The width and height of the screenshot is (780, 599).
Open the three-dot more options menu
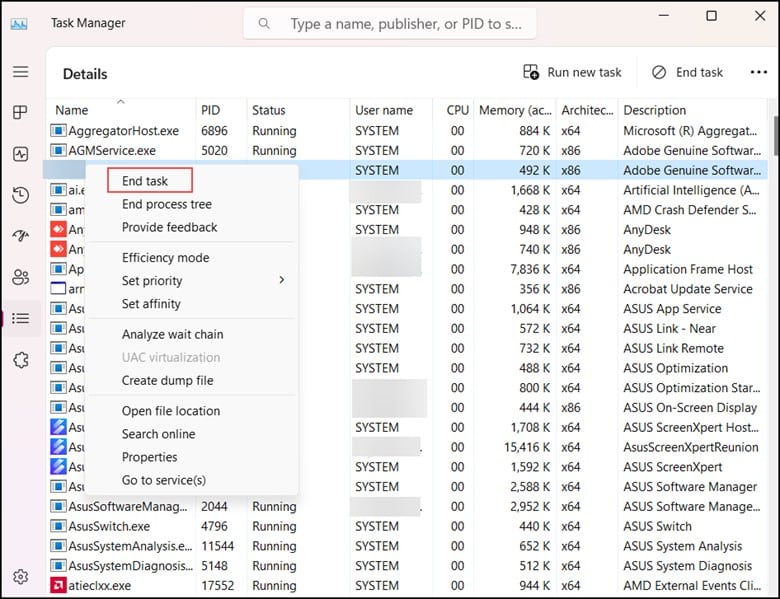(759, 73)
